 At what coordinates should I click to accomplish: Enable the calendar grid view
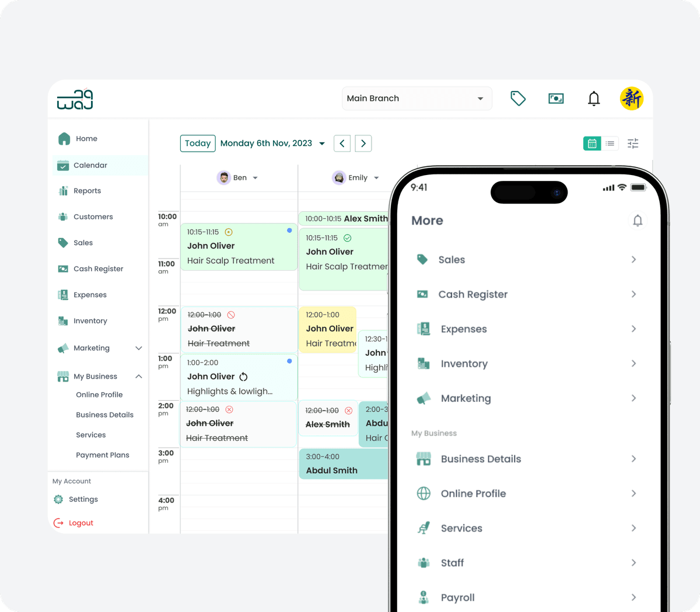pos(592,143)
